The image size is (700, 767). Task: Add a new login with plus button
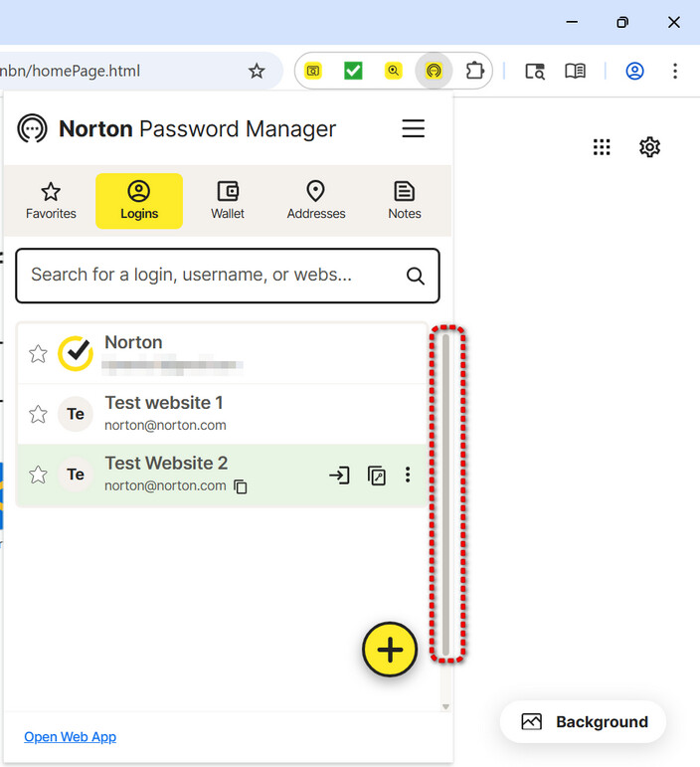pyautogui.click(x=390, y=650)
